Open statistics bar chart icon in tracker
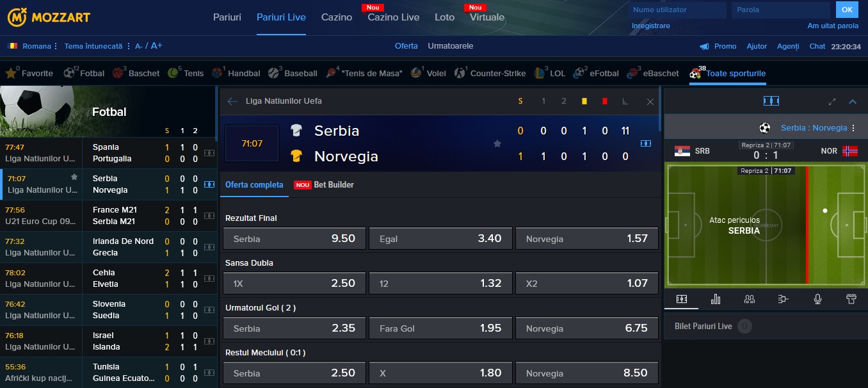The height and width of the screenshot is (388, 868). point(716,299)
